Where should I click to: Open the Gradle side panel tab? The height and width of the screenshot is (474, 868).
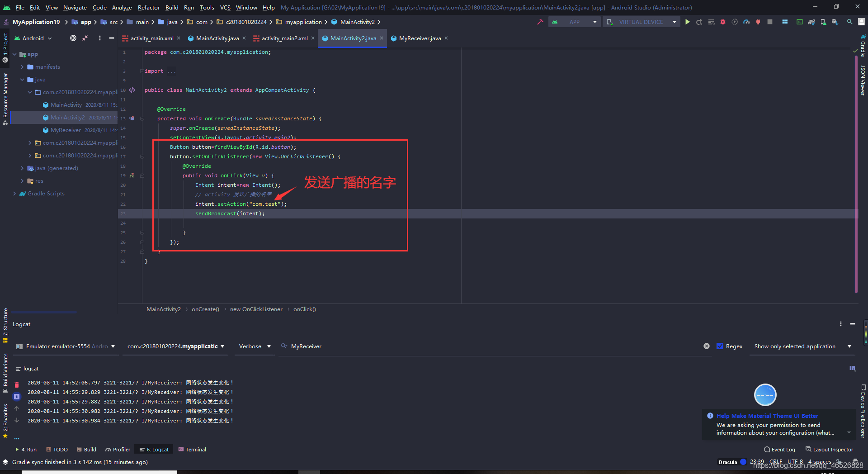[863, 45]
